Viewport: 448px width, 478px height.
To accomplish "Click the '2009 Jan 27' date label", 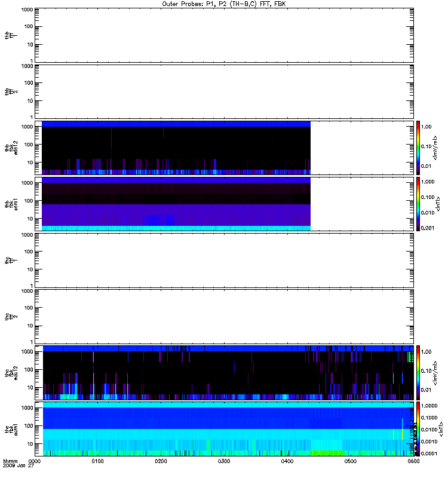I will click(19, 465).
